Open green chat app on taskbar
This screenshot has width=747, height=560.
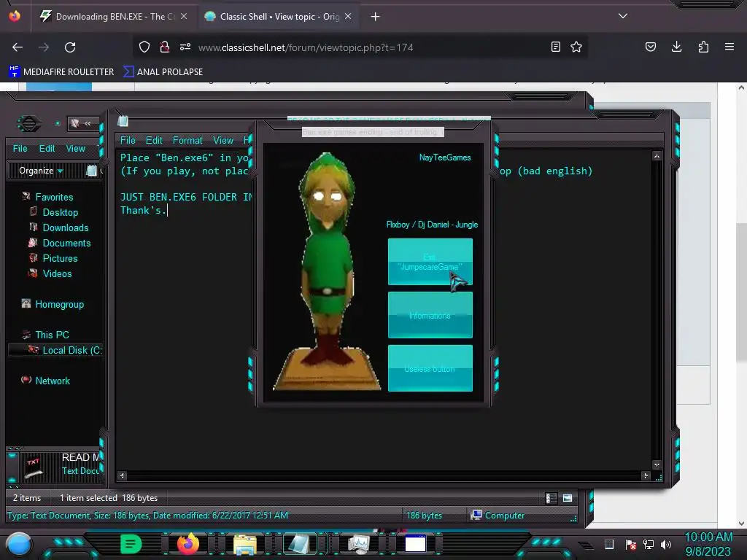point(131,544)
